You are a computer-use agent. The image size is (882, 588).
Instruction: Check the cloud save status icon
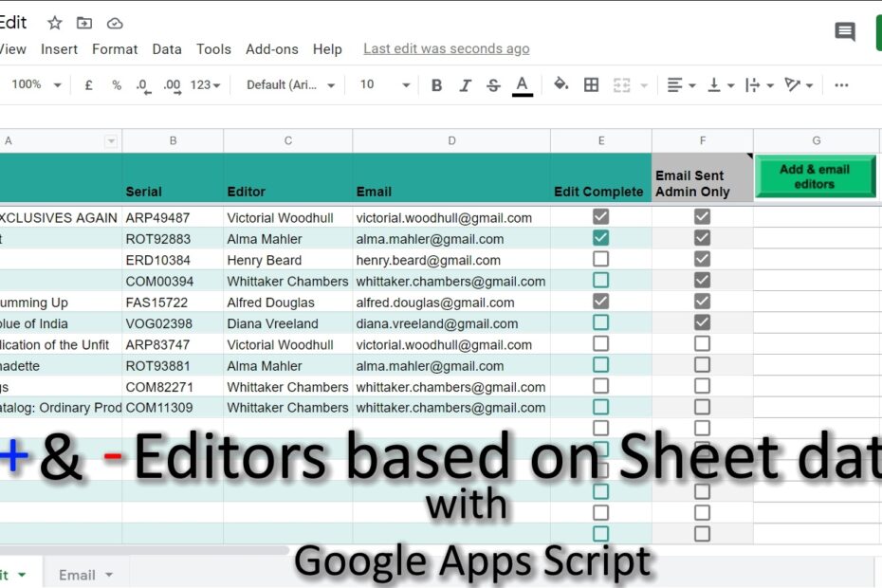coord(115,23)
